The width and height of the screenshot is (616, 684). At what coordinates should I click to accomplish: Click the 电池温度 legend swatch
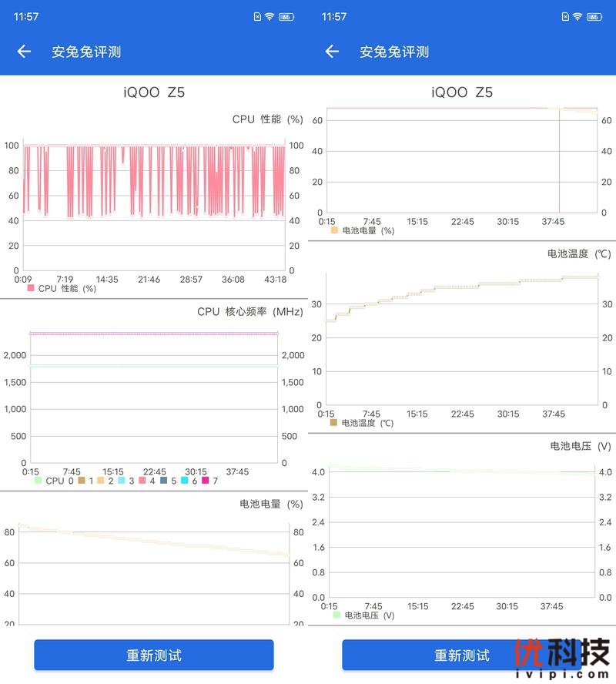333,422
